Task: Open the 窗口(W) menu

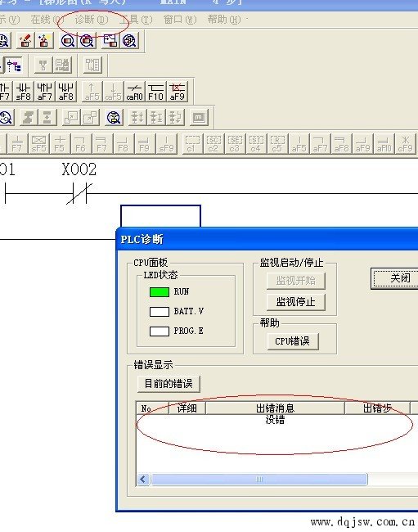Action: click(180, 20)
